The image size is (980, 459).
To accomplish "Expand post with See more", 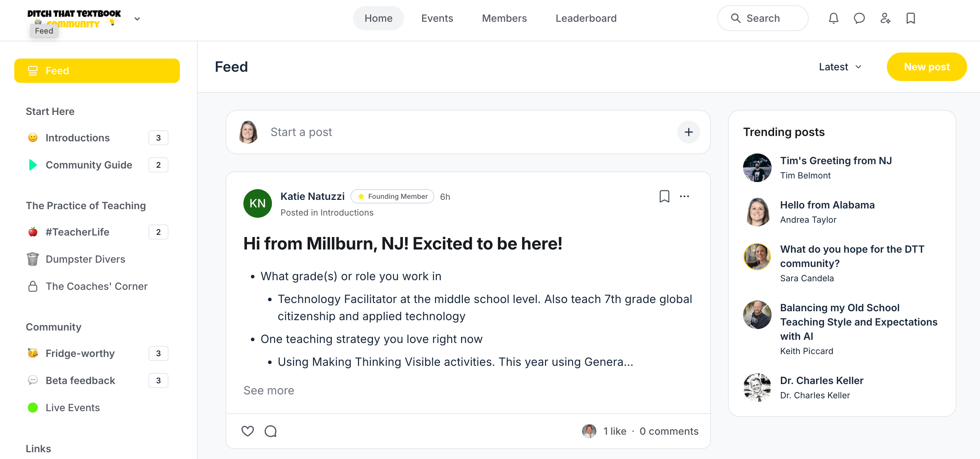I will point(269,390).
